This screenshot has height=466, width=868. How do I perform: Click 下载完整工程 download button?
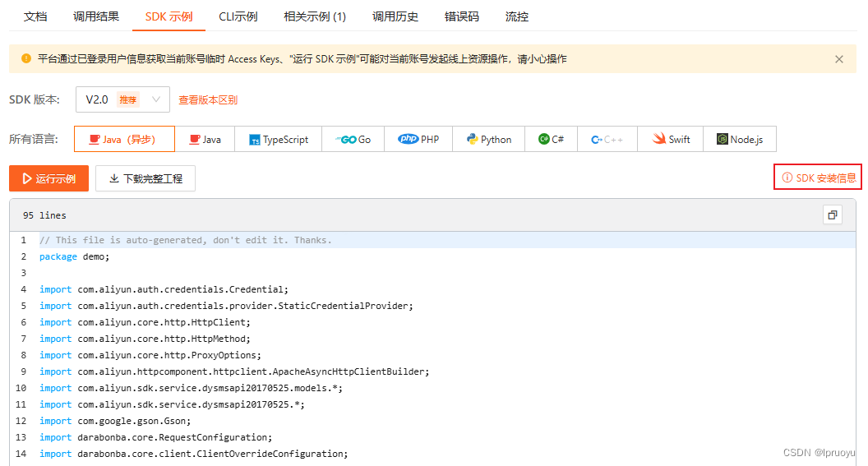coord(145,178)
